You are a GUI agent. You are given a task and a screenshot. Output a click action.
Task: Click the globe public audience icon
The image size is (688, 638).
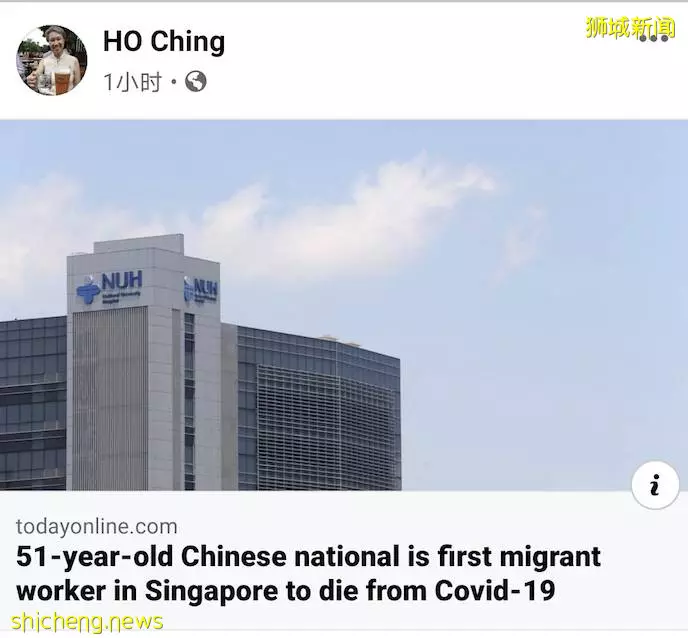pyautogui.click(x=196, y=82)
